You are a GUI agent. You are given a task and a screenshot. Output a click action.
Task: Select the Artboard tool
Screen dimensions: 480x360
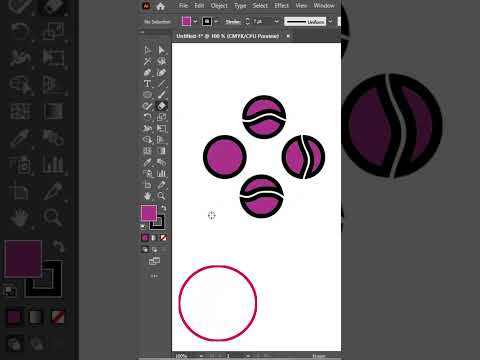148,185
